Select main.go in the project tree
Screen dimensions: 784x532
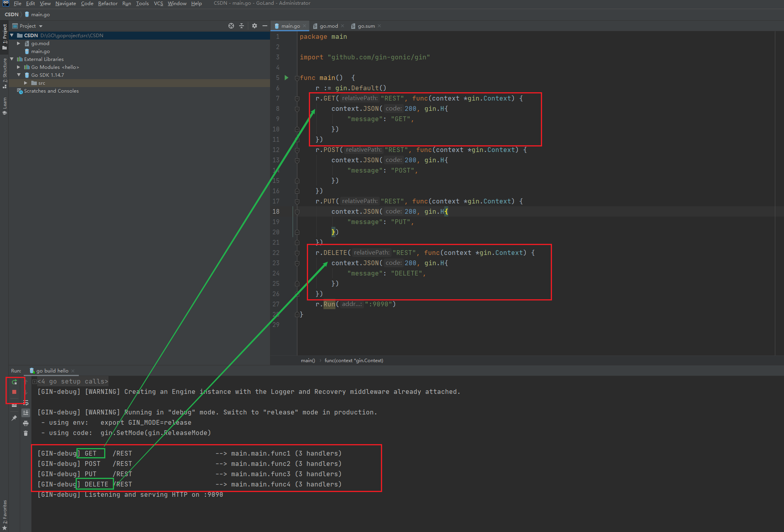(40, 51)
